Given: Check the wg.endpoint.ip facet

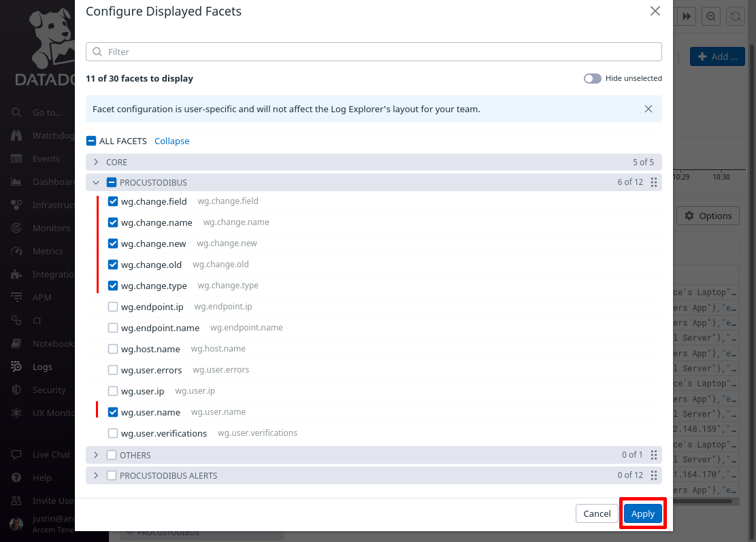Looking at the screenshot, I should tap(113, 307).
